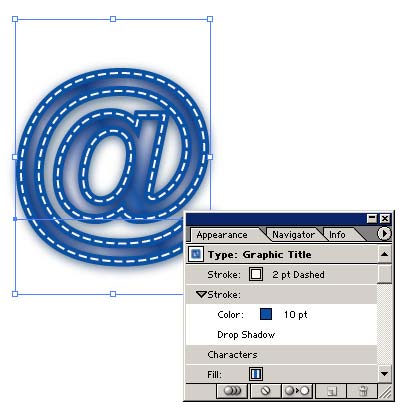Screen dimensions: 404x412
Task: Click the blue stroke Color swatch
Action: point(266,314)
